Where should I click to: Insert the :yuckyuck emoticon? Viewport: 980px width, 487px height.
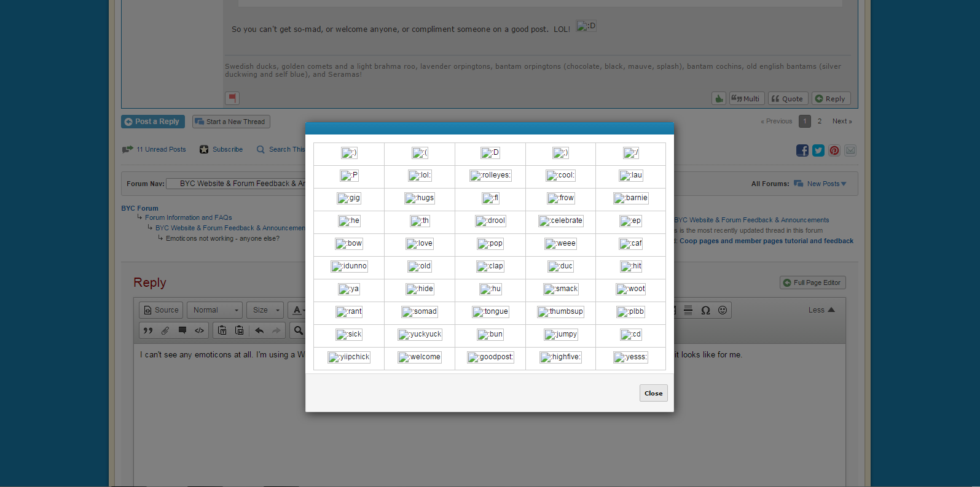(x=420, y=335)
